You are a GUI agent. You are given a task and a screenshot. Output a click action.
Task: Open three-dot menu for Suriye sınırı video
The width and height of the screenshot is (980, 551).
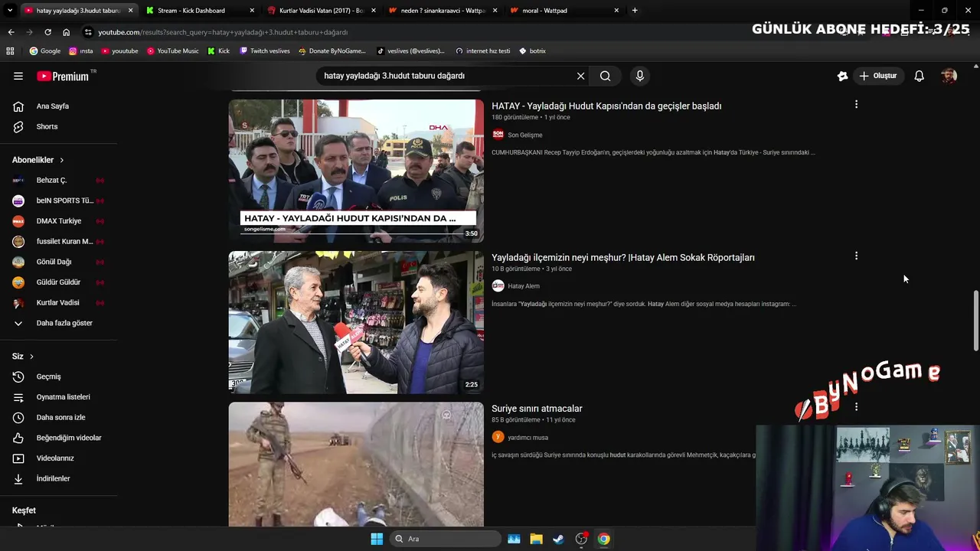coord(856,407)
